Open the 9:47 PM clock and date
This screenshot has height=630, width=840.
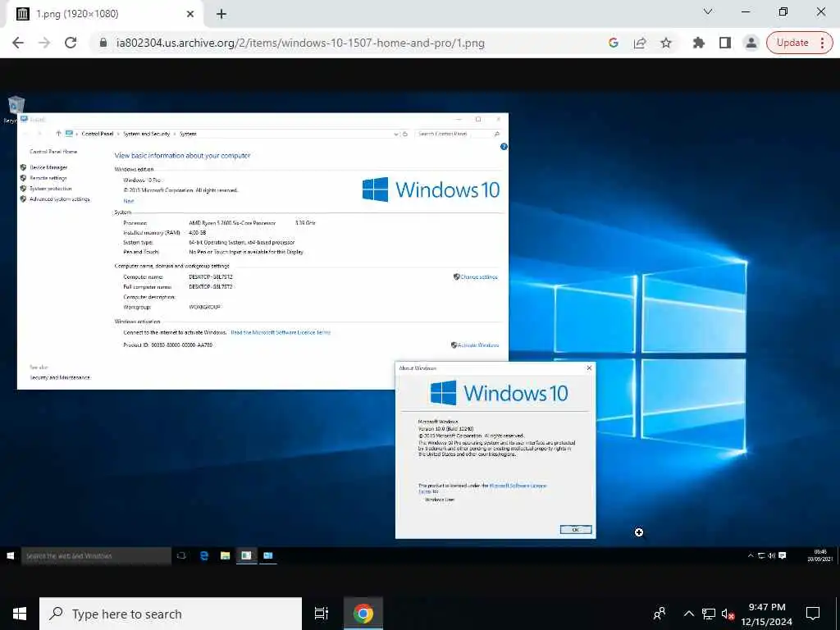[767, 614]
